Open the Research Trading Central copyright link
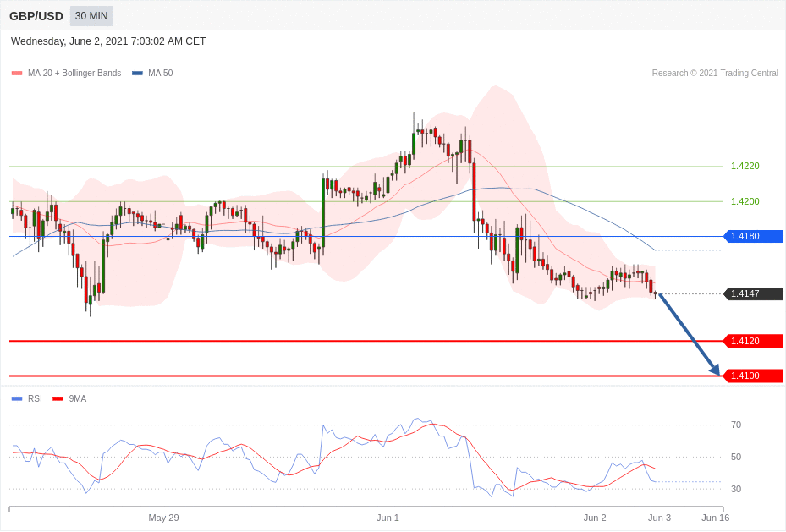The width and height of the screenshot is (786, 532). coord(715,74)
